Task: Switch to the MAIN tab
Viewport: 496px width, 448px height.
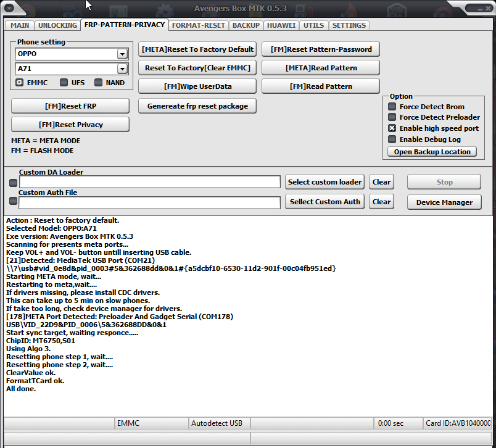Action: 20,25
